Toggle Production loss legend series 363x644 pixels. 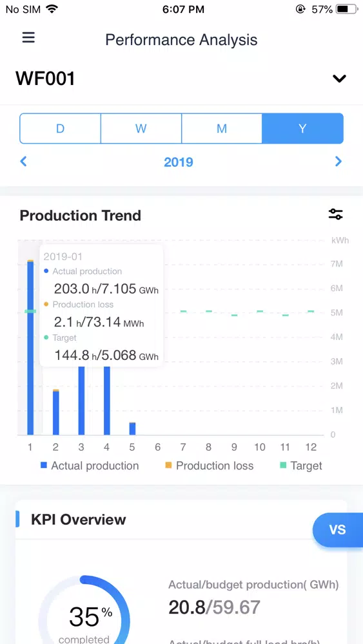(x=210, y=466)
